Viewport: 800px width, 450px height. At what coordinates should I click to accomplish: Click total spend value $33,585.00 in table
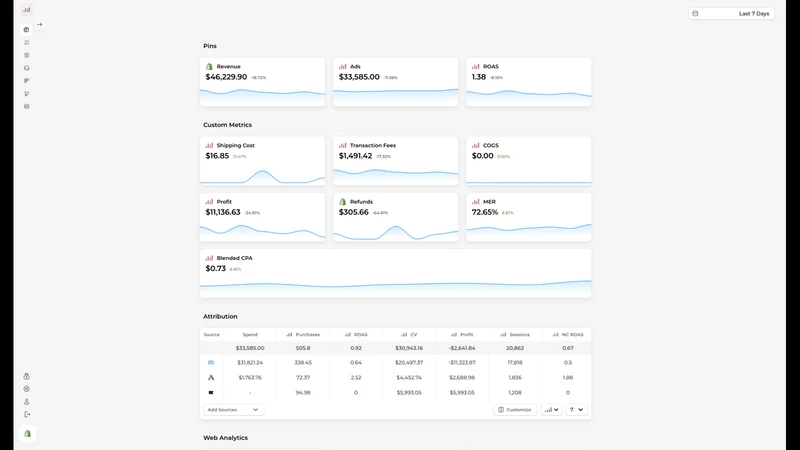[250, 348]
